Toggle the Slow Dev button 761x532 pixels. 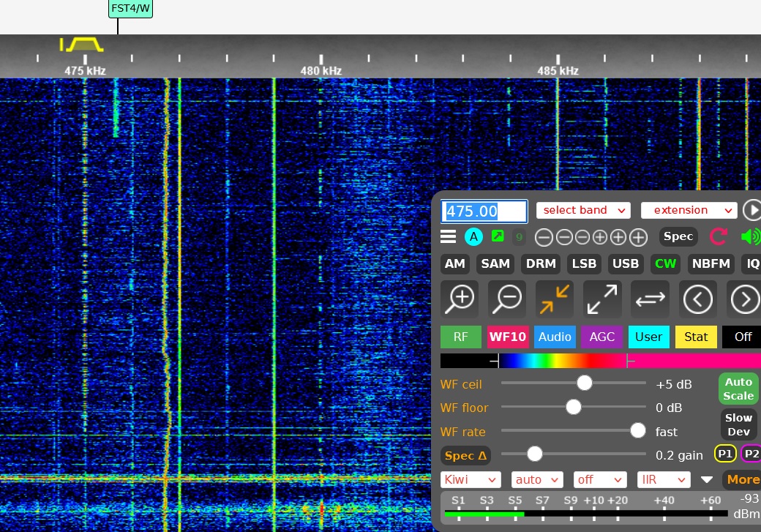pyautogui.click(x=738, y=424)
